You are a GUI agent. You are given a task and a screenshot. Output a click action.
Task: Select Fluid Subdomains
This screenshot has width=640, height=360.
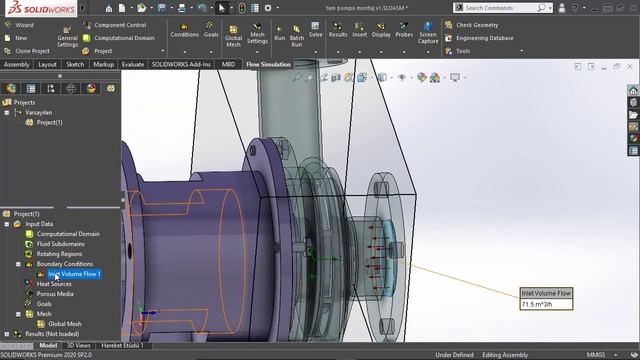60,244
